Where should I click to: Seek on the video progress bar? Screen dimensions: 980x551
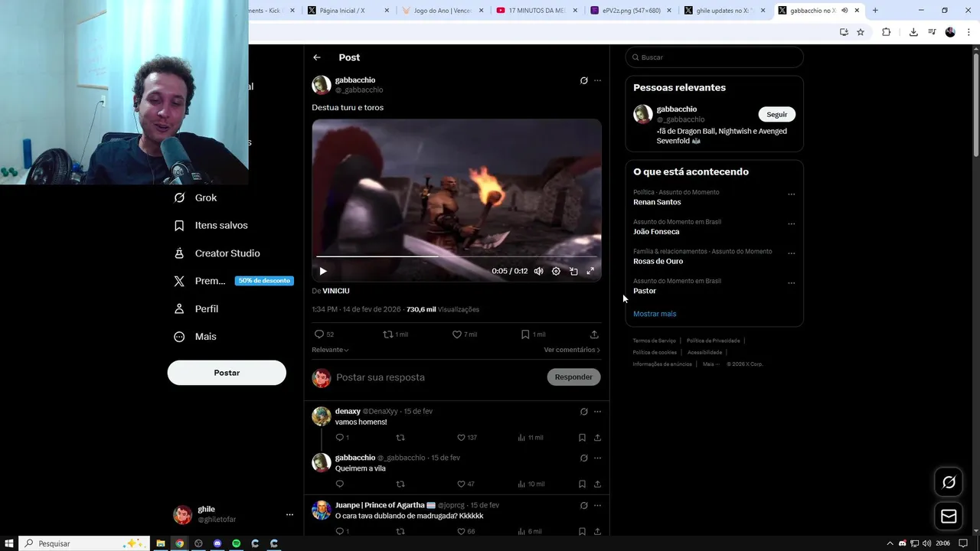pos(456,256)
